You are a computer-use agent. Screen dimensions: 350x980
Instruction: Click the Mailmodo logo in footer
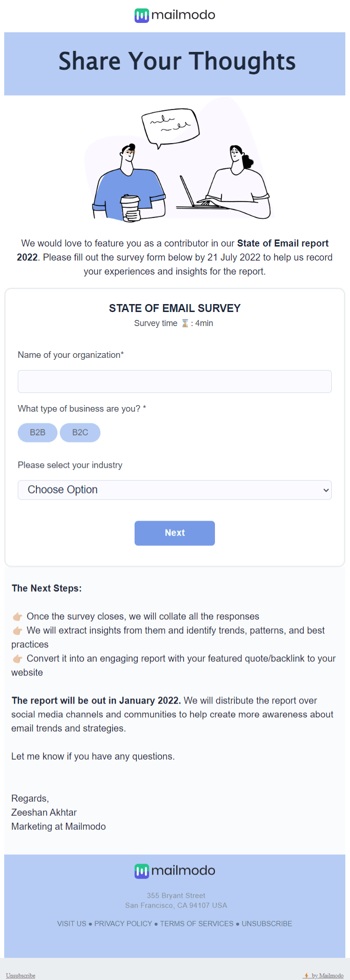[x=175, y=871]
